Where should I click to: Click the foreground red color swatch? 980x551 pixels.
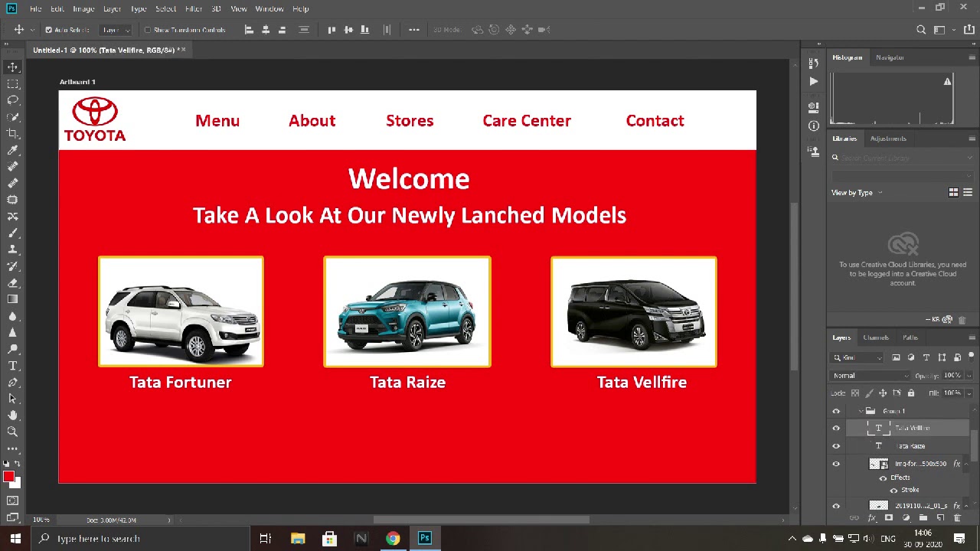(8, 477)
